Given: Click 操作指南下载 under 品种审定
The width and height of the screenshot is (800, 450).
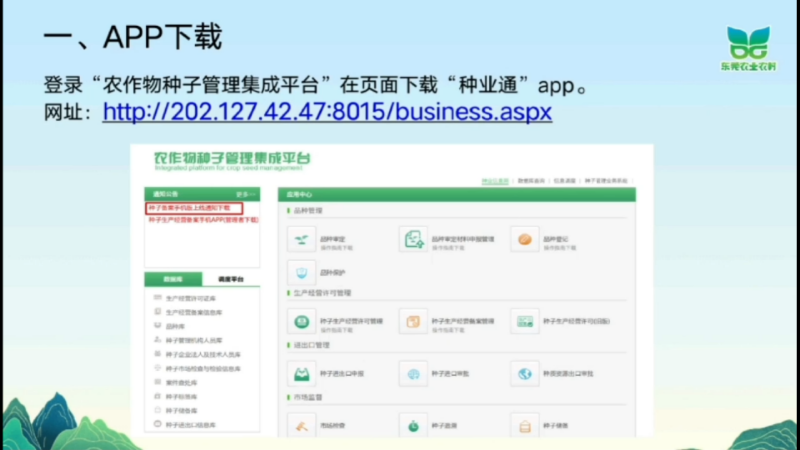Looking at the screenshot, I should coord(336,248).
